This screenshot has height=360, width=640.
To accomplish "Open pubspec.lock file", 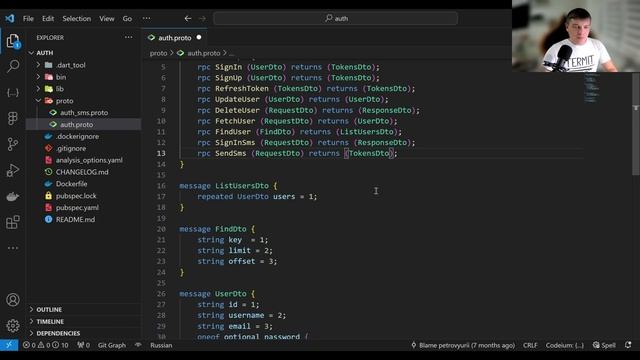I will pos(76,196).
